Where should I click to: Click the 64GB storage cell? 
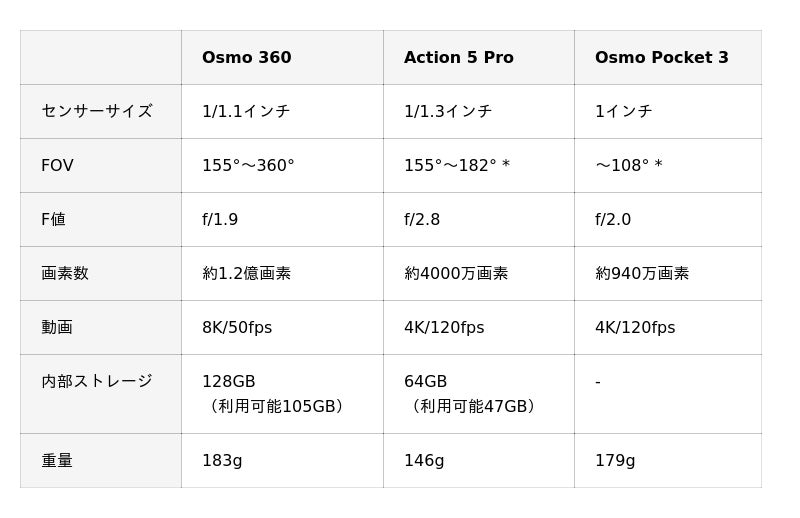[426, 382]
